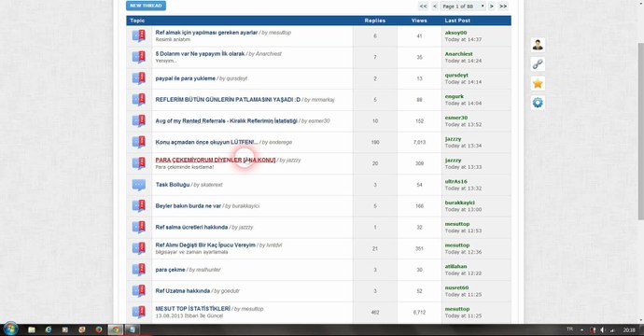
Task: Click the Views column header
Action: tap(419, 21)
